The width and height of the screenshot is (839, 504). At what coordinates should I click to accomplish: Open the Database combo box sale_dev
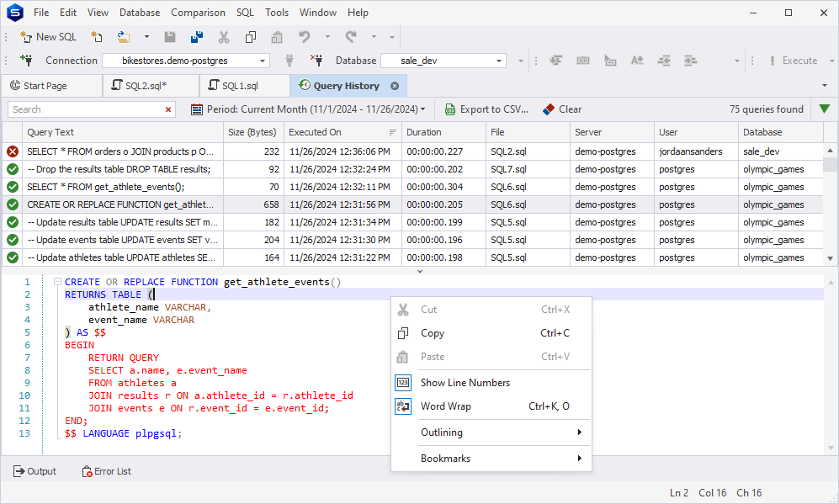pos(443,61)
